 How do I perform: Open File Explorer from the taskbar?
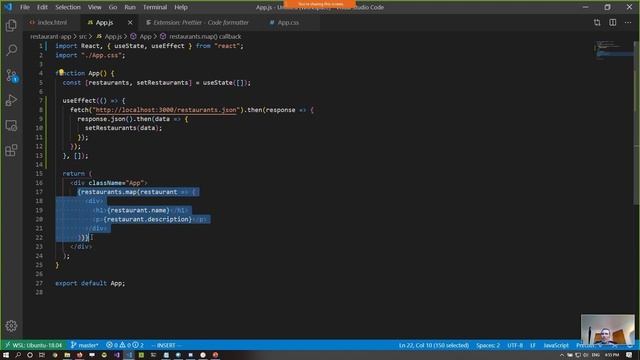(67, 355)
